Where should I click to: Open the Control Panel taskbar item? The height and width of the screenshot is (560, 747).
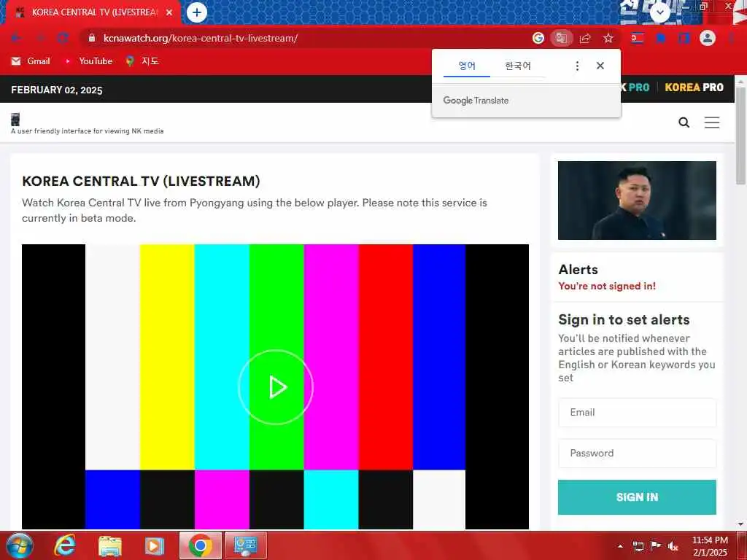point(245,545)
